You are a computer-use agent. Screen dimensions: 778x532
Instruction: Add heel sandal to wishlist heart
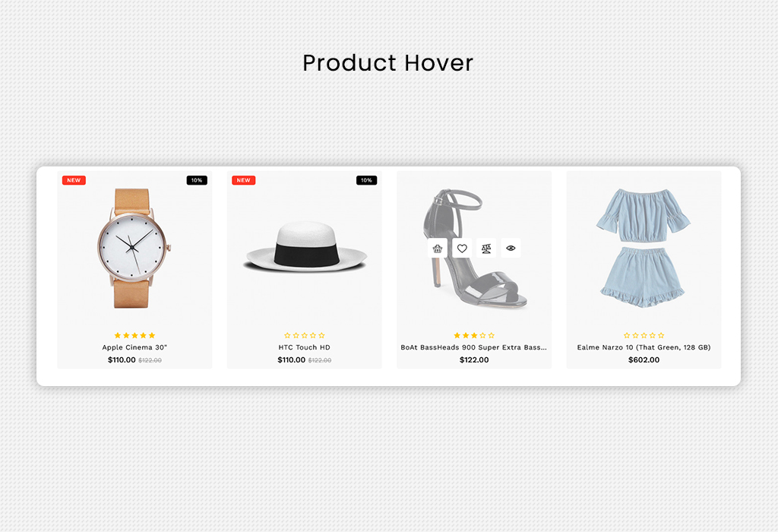tap(462, 248)
